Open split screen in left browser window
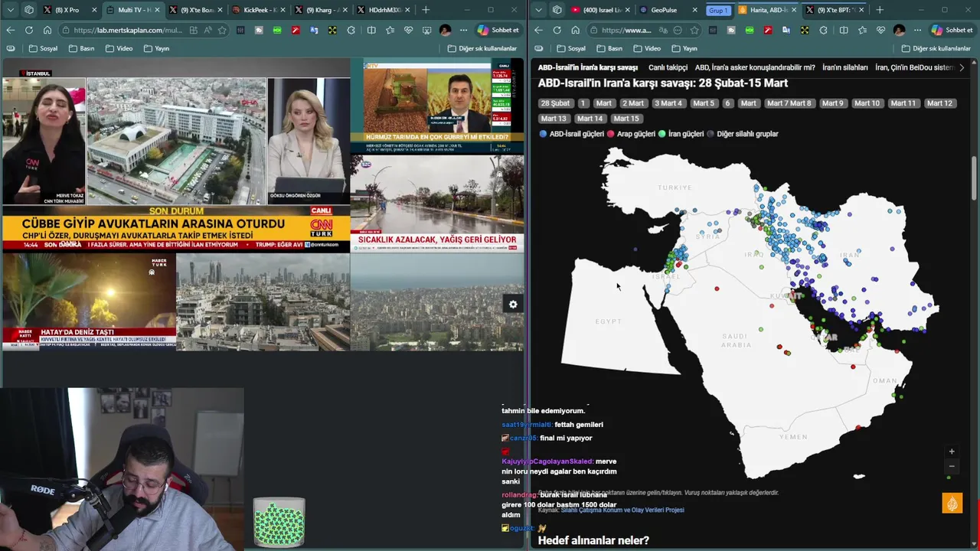Viewport: 980px width, 551px height. coord(371,30)
